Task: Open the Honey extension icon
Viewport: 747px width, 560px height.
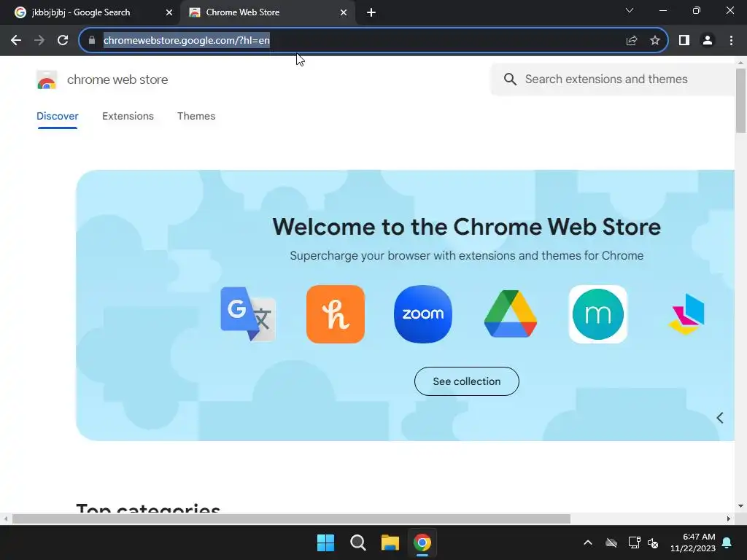Action: pyautogui.click(x=336, y=314)
